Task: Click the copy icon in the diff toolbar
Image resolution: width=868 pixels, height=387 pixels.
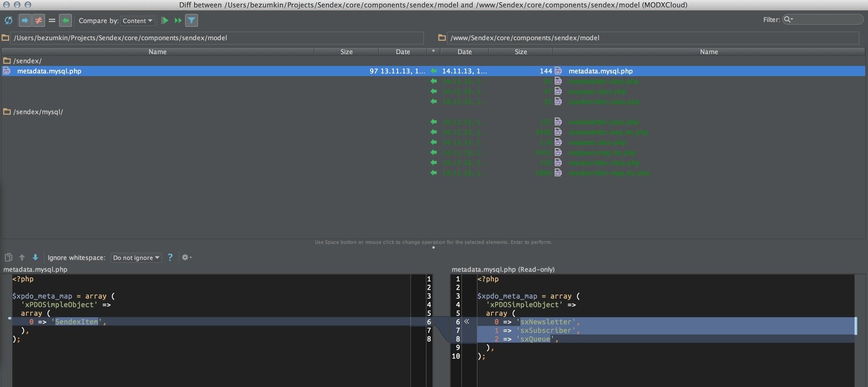Action: point(9,257)
